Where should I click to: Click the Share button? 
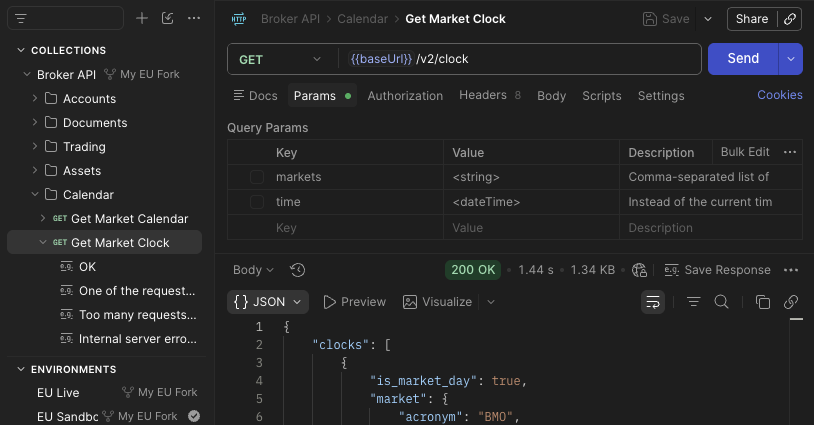pos(752,19)
